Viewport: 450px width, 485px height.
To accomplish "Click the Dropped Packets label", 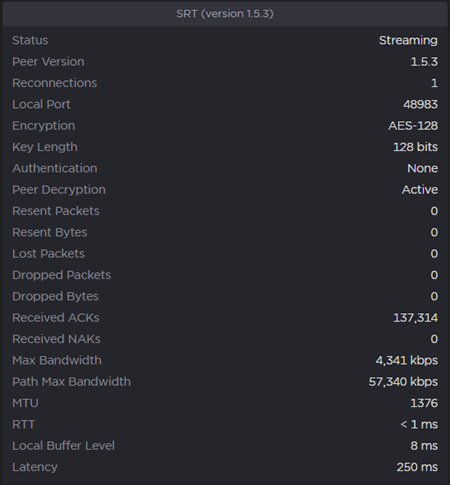I will click(61, 275).
